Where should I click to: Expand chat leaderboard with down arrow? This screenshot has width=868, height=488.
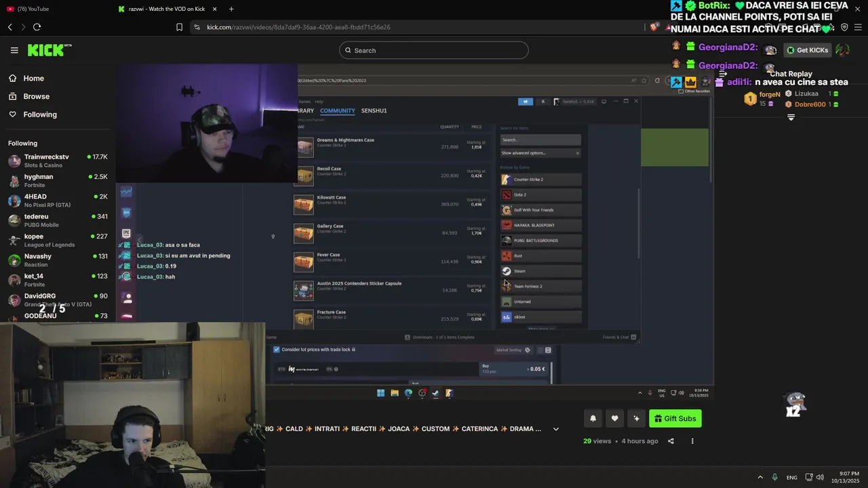pyautogui.click(x=791, y=118)
